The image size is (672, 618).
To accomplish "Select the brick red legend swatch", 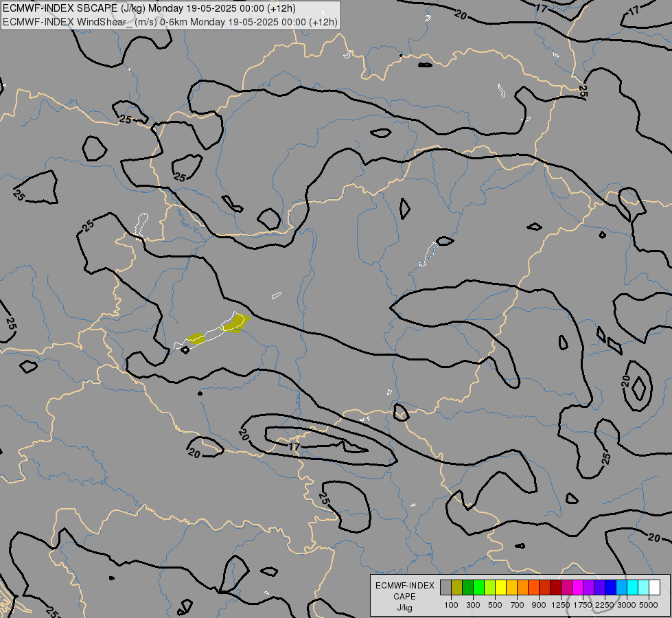I will 545,588.
